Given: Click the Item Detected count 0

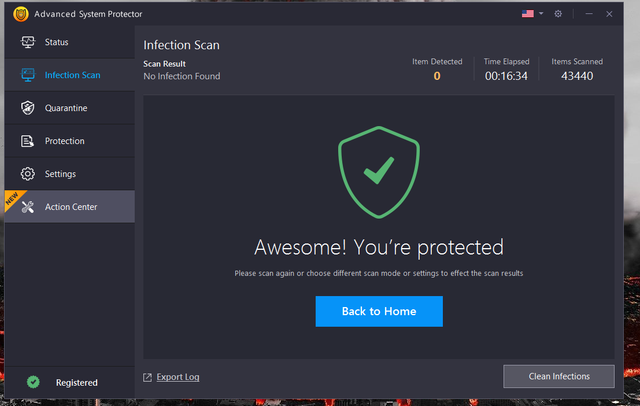Looking at the screenshot, I should [437, 76].
